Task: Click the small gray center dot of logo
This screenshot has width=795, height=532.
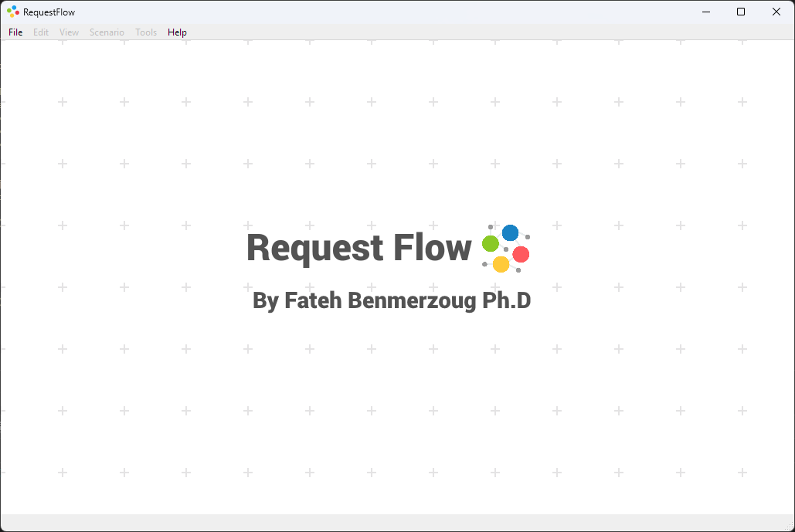Action: tap(506, 249)
